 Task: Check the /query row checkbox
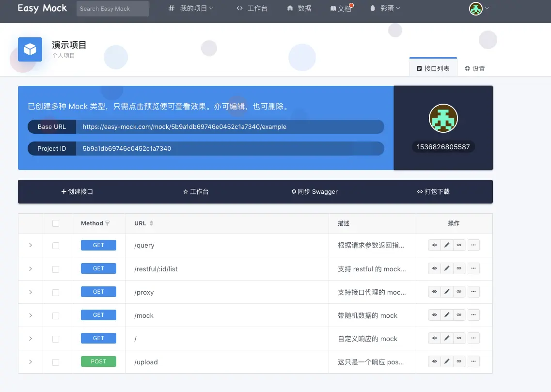click(x=56, y=246)
